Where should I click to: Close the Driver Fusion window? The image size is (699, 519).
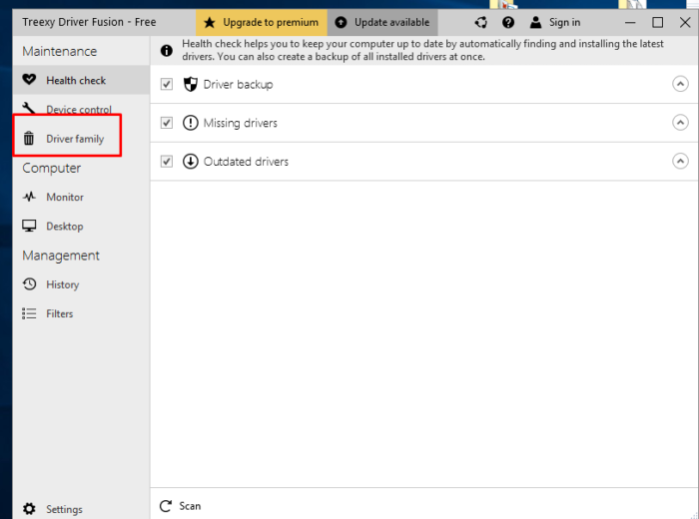[x=685, y=22]
